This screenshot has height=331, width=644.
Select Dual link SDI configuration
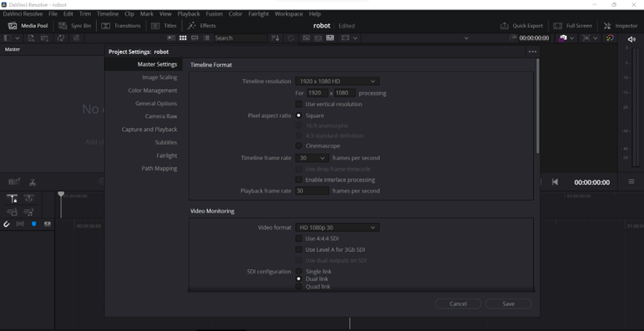pyautogui.click(x=299, y=279)
